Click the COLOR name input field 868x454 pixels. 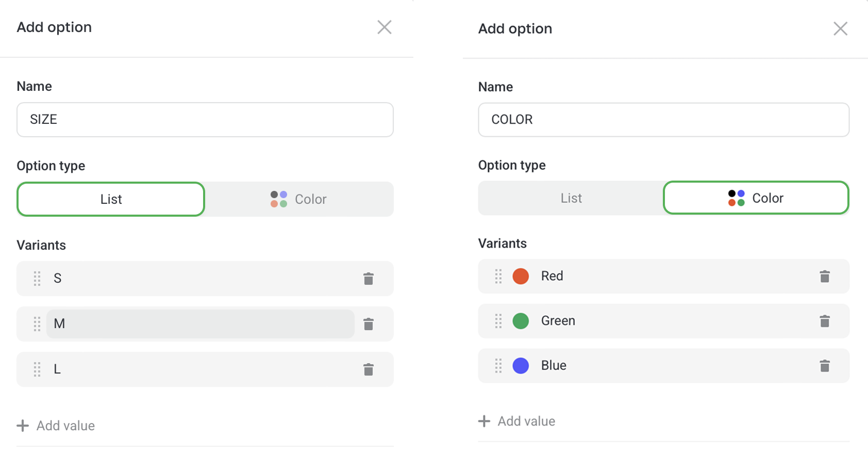coord(663,120)
